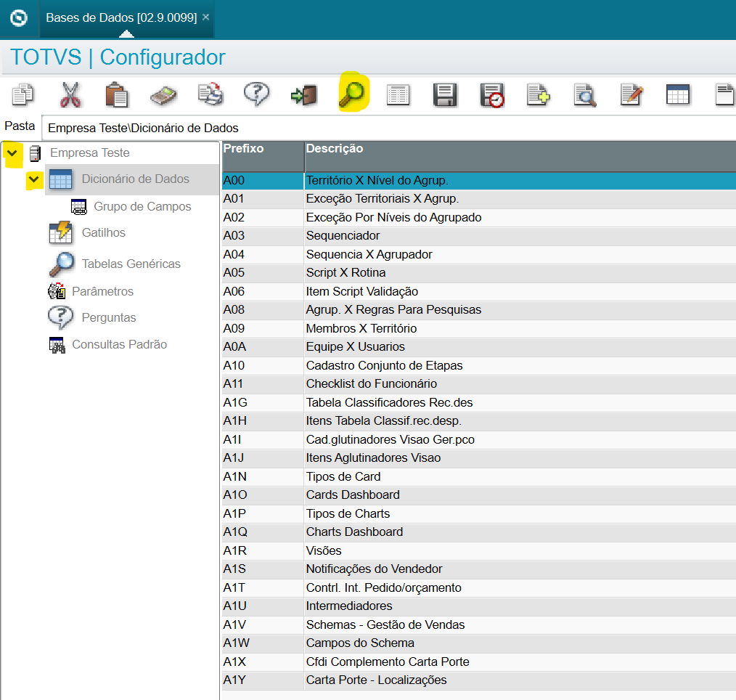Click the list view toolbar icon
The width and height of the screenshot is (736, 700).
tap(398, 95)
